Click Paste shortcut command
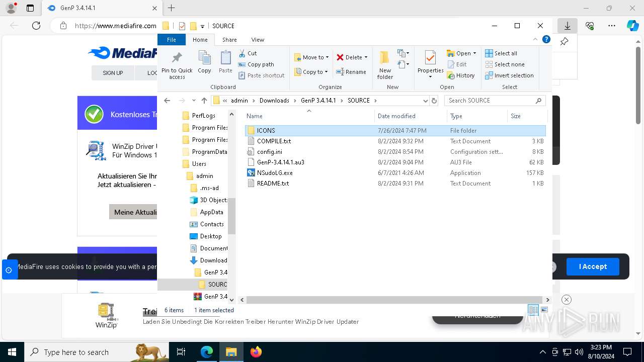 pyautogui.click(x=261, y=75)
